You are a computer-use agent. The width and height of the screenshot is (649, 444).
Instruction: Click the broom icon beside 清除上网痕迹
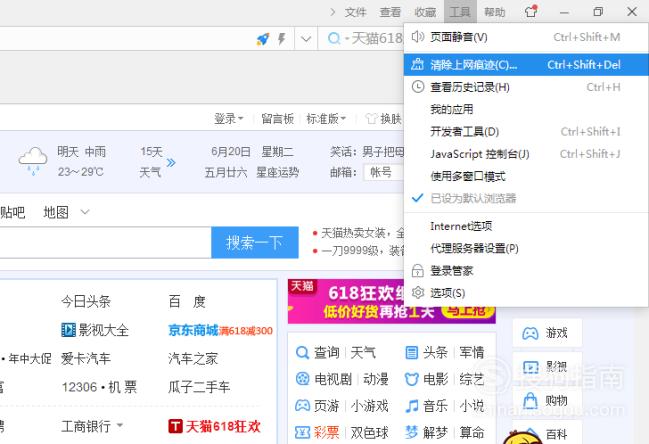coord(418,65)
